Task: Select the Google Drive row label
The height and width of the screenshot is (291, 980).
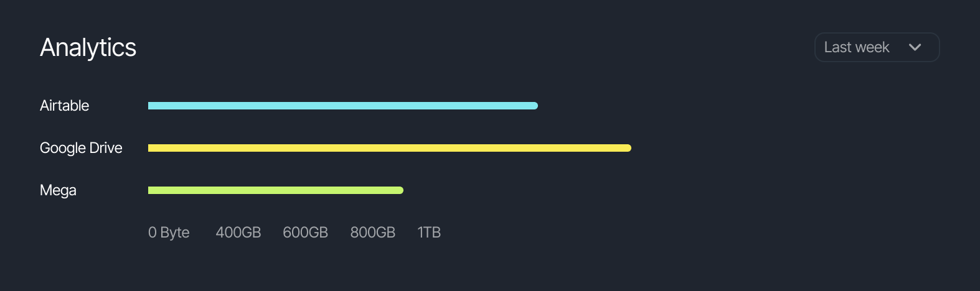Action: 81,148
